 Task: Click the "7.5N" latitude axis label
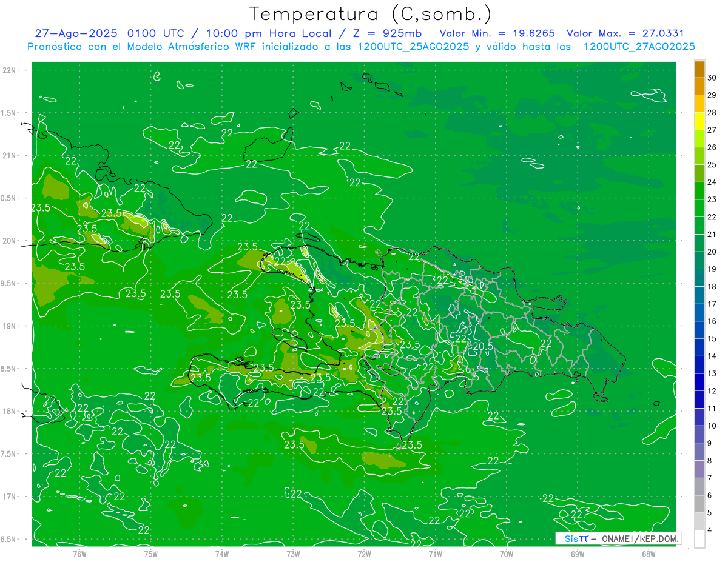click(x=8, y=453)
